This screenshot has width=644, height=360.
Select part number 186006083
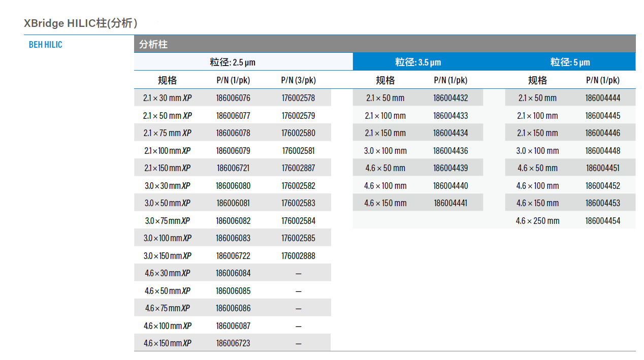pos(233,238)
